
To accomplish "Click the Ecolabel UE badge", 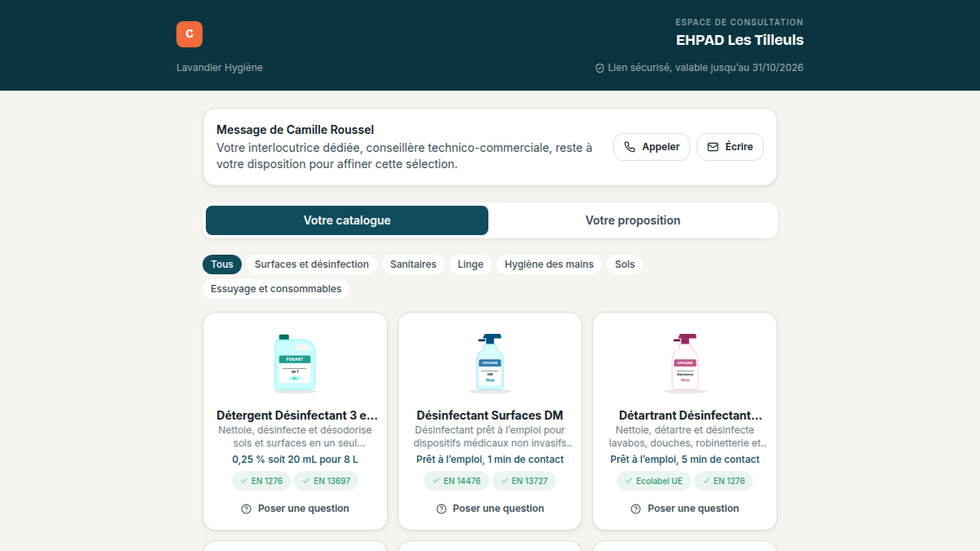I will [653, 481].
